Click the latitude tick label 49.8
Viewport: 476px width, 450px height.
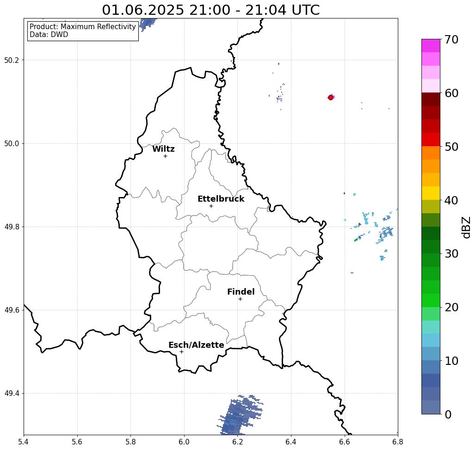point(11,227)
